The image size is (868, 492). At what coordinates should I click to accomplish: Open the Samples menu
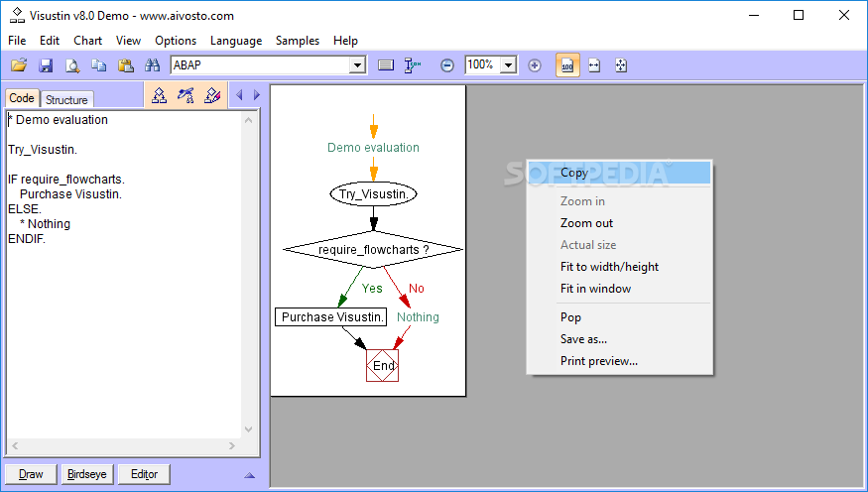point(298,41)
